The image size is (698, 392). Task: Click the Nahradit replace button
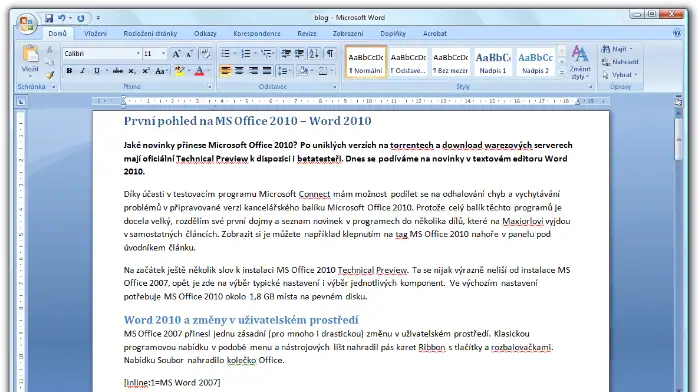620,62
